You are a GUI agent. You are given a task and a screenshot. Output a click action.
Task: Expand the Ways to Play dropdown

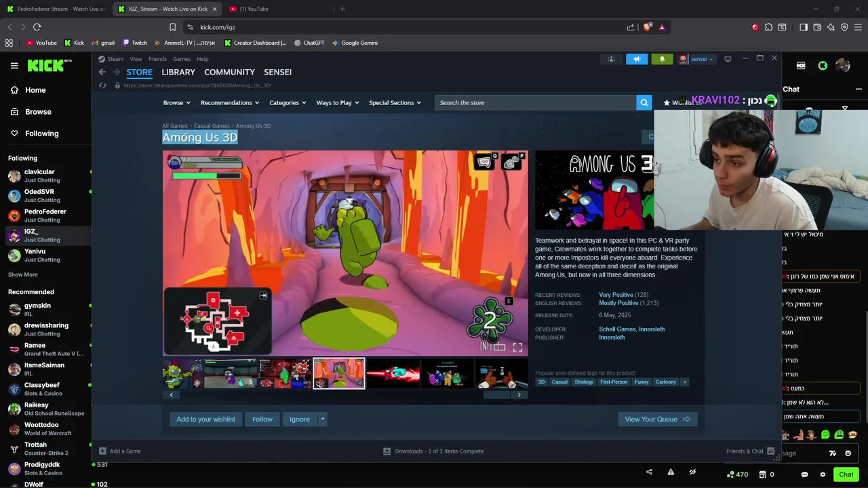coord(338,102)
